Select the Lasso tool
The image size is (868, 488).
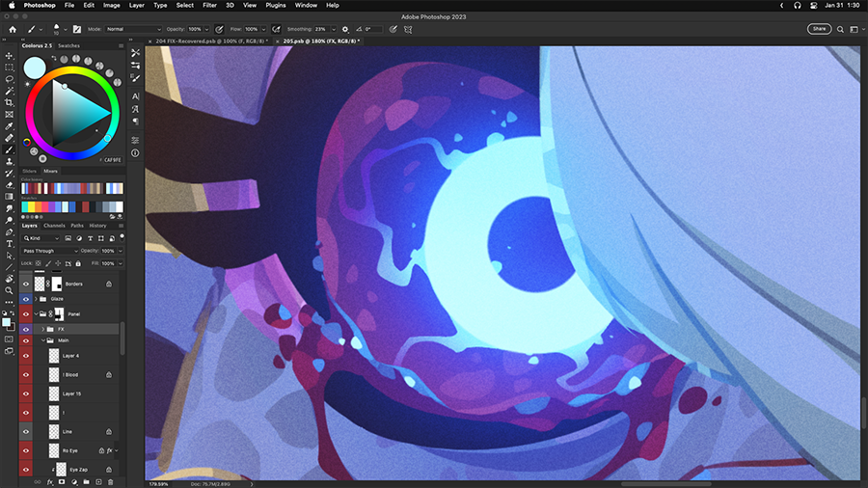coord(10,79)
